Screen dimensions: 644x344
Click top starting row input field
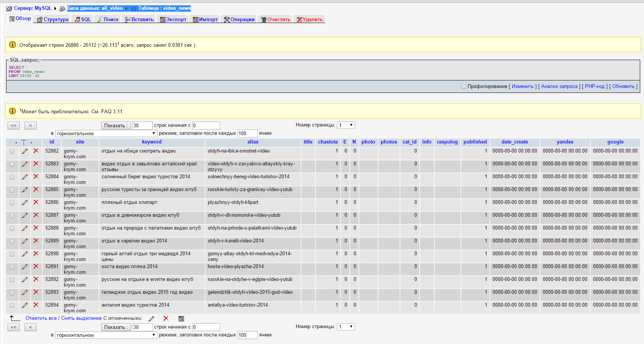206,125
